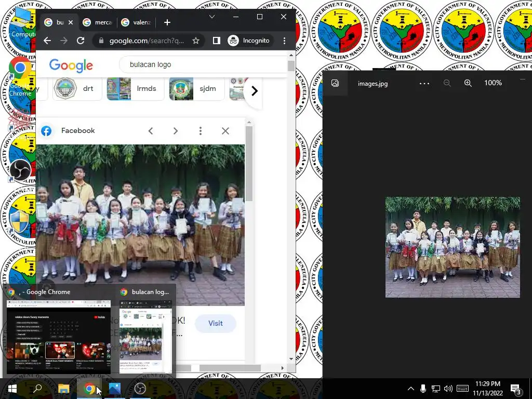Select the 'drt' filter chip

pyautogui.click(x=77, y=88)
